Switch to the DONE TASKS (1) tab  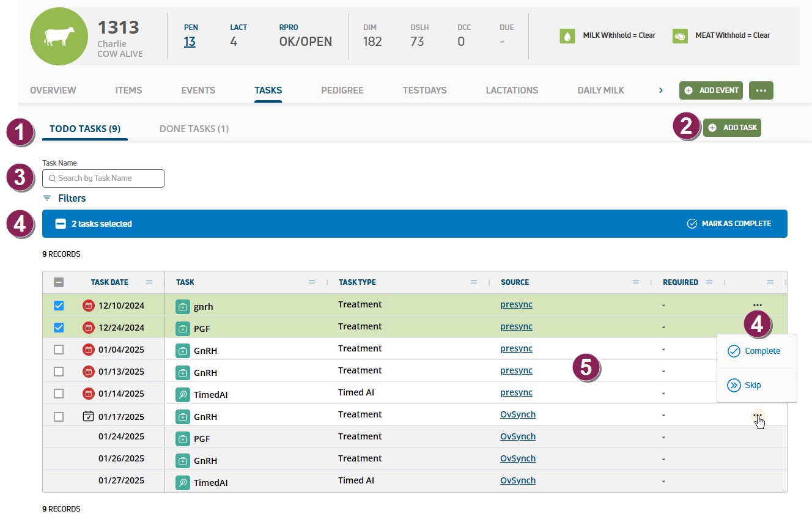pos(194,129)
